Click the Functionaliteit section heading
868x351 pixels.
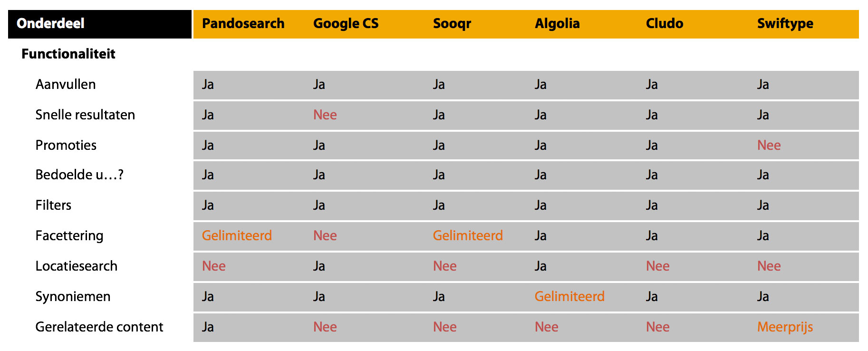(x=68, y=54)
